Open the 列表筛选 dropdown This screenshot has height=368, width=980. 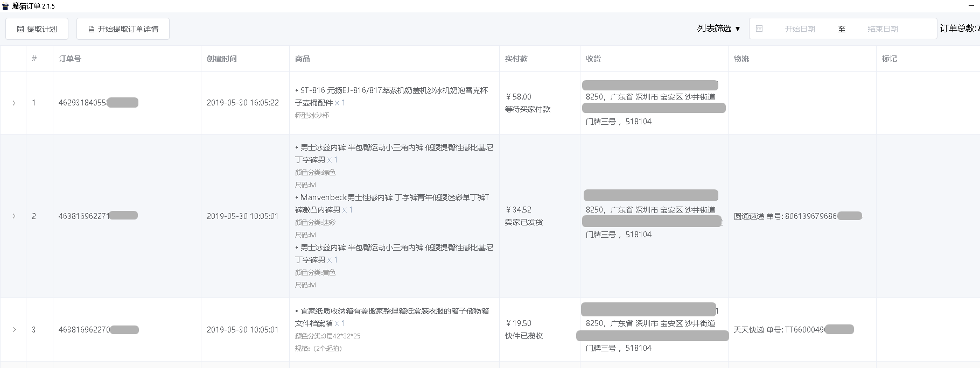(x=718, y=29)
